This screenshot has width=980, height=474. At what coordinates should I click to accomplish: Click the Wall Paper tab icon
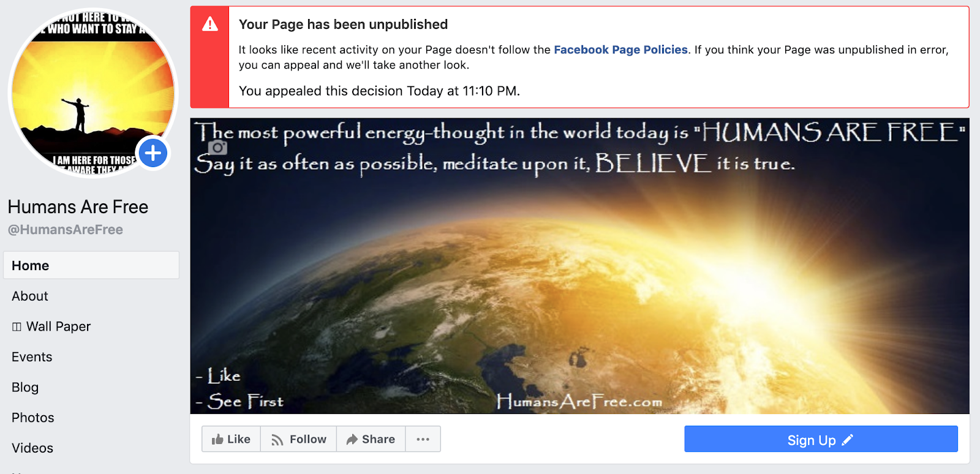pyautogui.click(x=17, y=327)
